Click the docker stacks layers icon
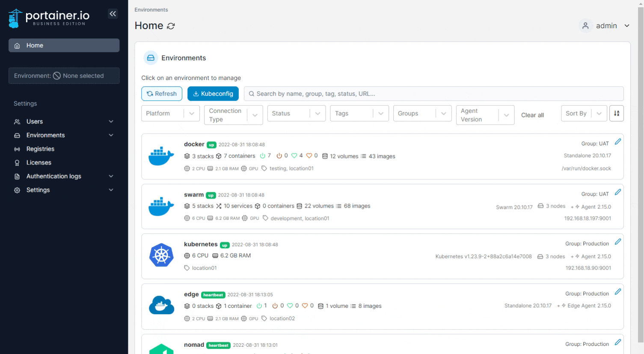The image size is (644, 354). [x=187, y=156]
